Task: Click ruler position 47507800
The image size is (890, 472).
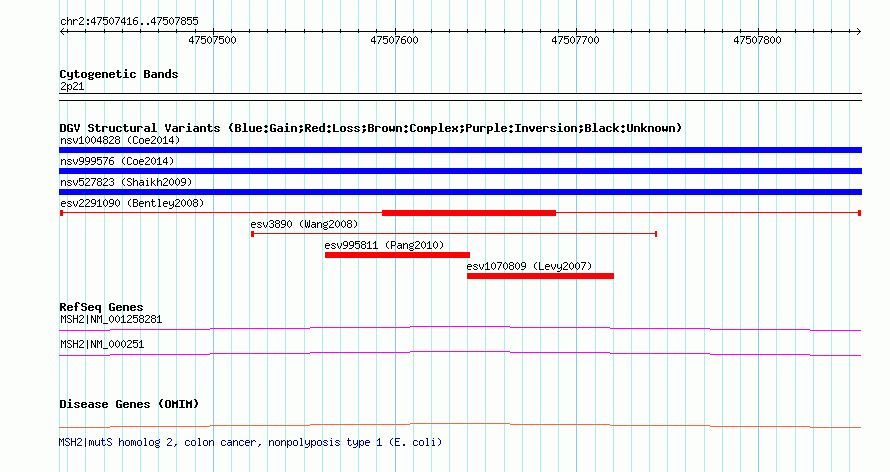Action: click(x=757, y=40)
